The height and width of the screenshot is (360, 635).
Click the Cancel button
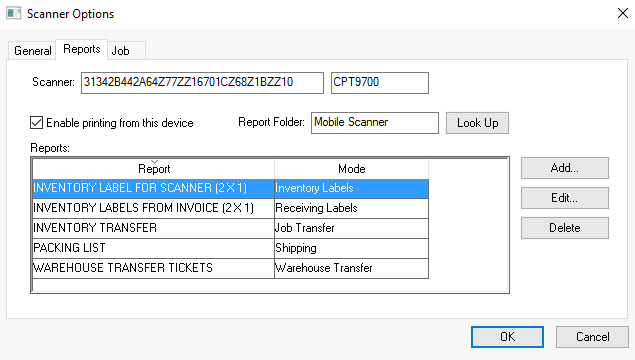[x=592, y=337]
